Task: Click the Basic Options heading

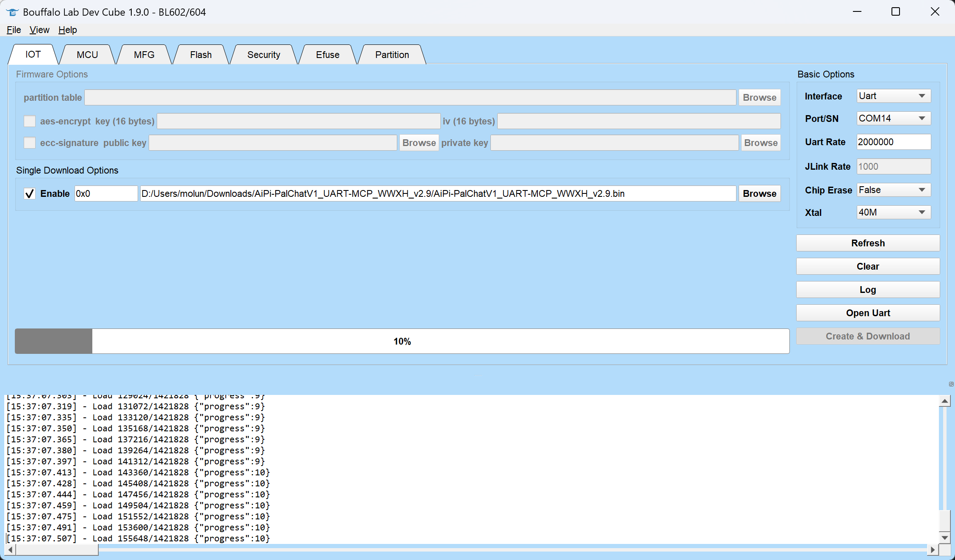Action: click(x=826, y=74)
